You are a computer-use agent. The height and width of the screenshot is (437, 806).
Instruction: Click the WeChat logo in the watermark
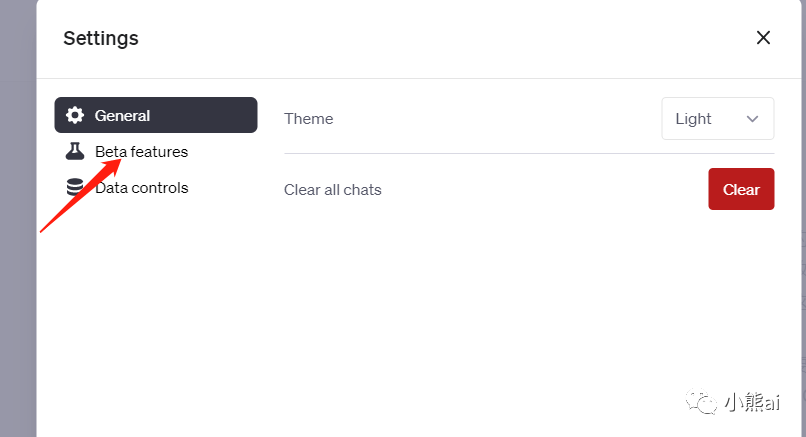click(x=702, y=402)
